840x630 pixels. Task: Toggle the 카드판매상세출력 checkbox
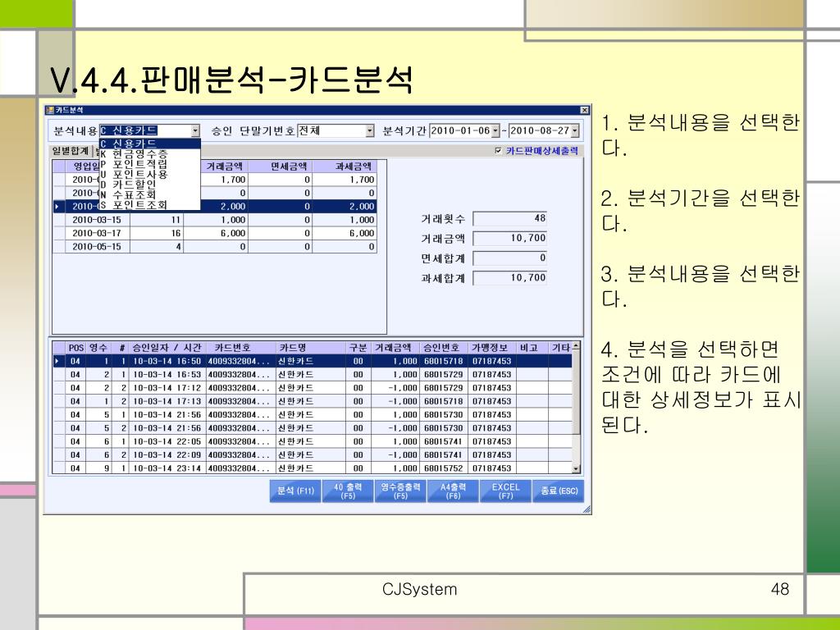[x=499, y=151]
